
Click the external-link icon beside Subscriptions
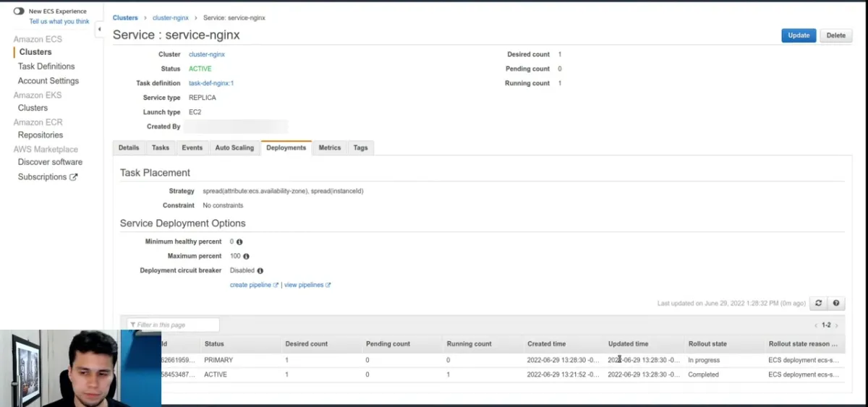pyautogui.click(x=73, y=177)
